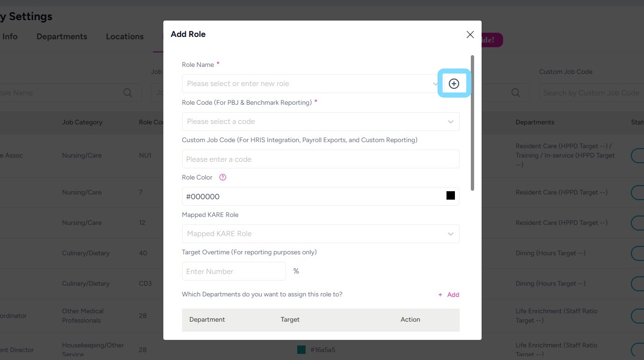Switch to the Departments tab
The image size is (644, 360).
pos(62,36)
